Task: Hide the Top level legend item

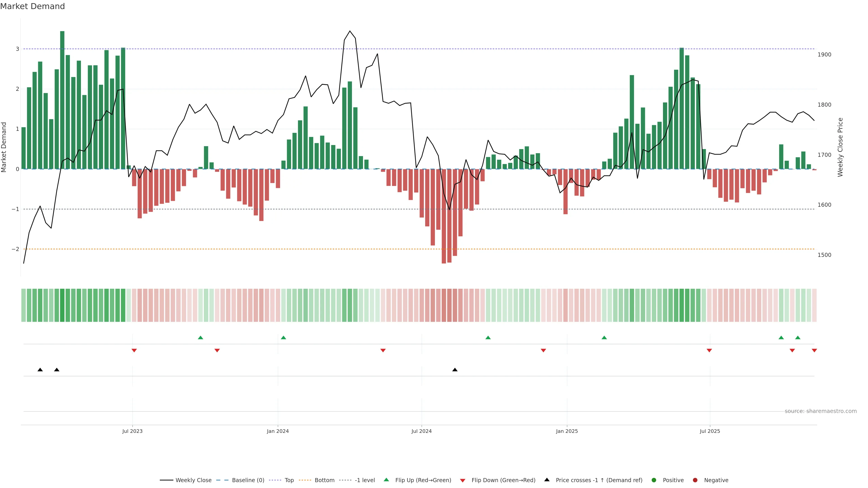Action: 289,480
